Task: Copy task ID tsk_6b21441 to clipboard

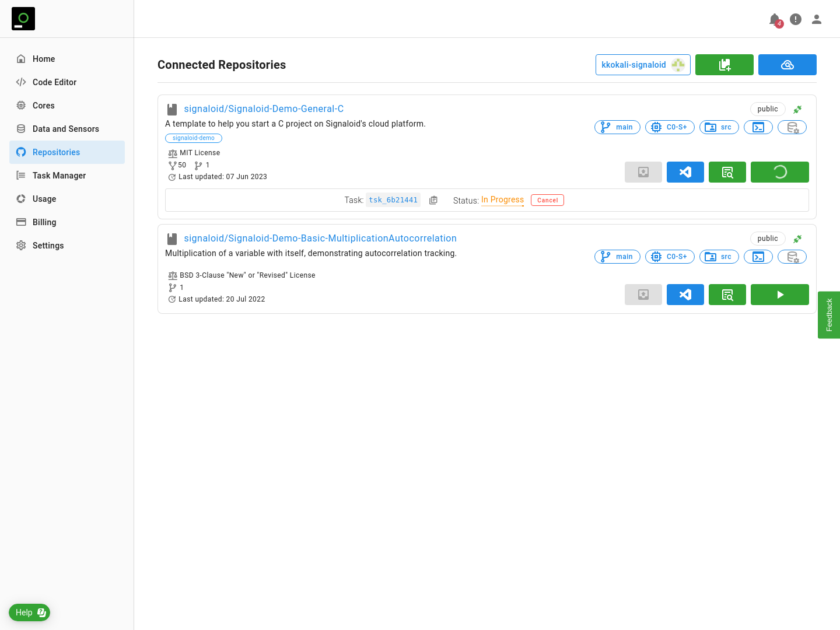Action: click(433, 200)
